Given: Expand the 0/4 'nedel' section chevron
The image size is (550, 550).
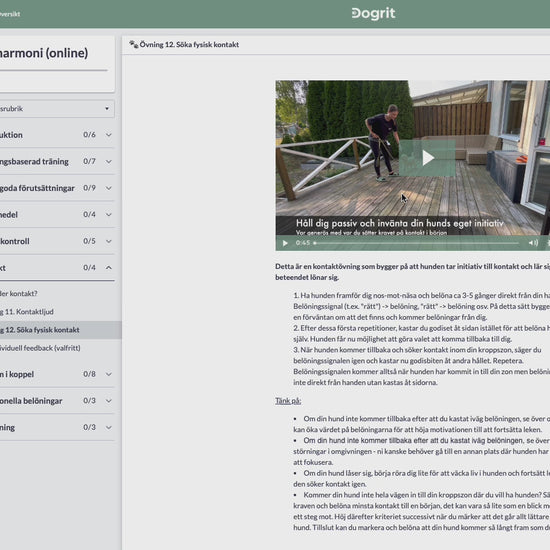Looking at the screenshot, I should pyautogui.click(x=109, y=215).
